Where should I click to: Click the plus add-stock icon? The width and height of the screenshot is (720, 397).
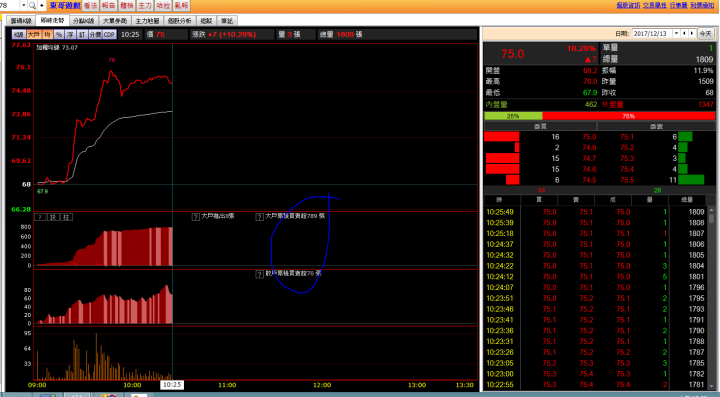pos(42,6)
